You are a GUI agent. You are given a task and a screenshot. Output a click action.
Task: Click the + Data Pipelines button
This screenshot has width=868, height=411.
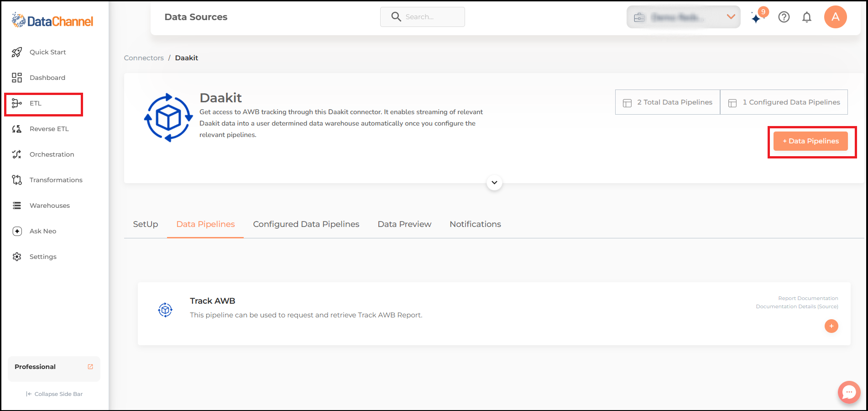[810, 141]
